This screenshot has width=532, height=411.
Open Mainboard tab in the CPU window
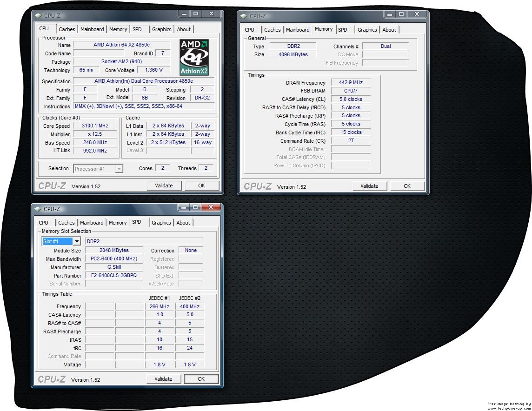(x=92, y=29)
